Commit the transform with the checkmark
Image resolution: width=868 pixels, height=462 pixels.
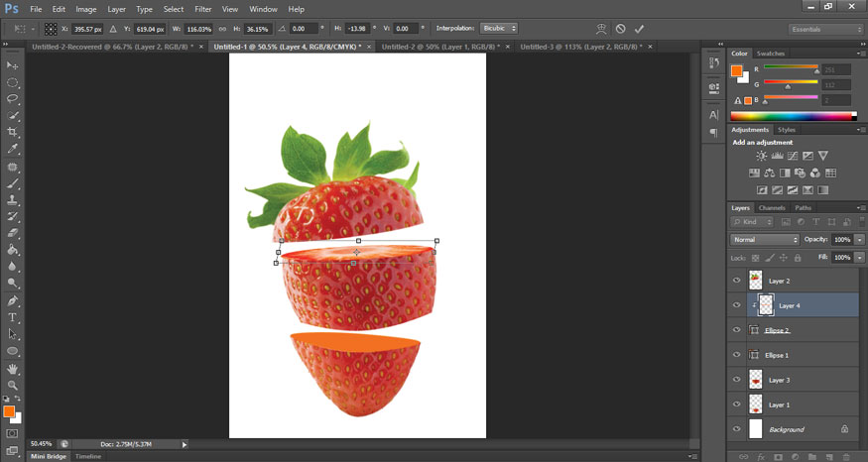(639, 29)
